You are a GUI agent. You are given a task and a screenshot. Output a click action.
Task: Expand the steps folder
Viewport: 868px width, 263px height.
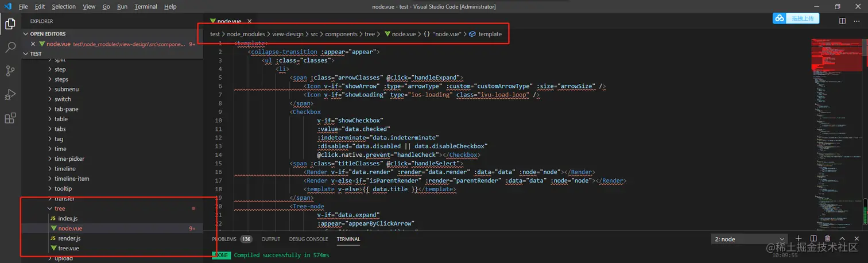tap(113, 79)
